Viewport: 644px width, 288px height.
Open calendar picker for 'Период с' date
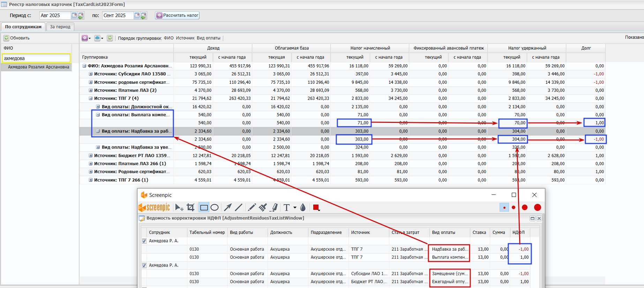coord(74,15)
